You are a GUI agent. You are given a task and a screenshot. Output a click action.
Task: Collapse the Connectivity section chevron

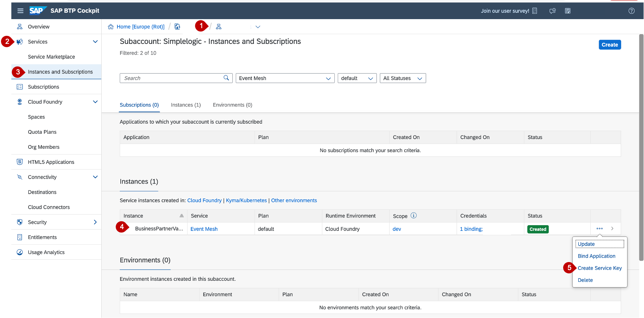point(95,177)
